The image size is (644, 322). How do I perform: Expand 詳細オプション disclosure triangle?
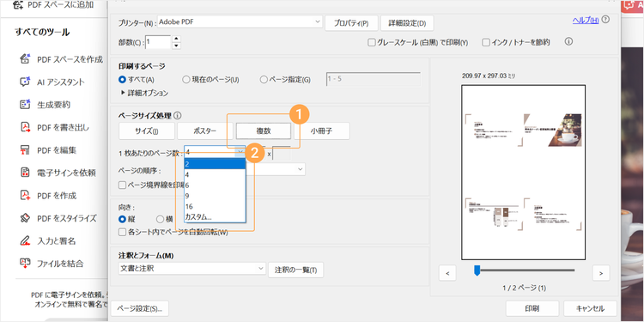pos(123,93)
